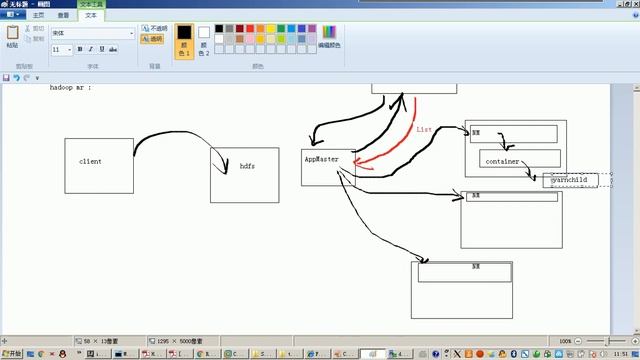
Task: Pick the purple color swatch
Action: [x=312, y=28]
